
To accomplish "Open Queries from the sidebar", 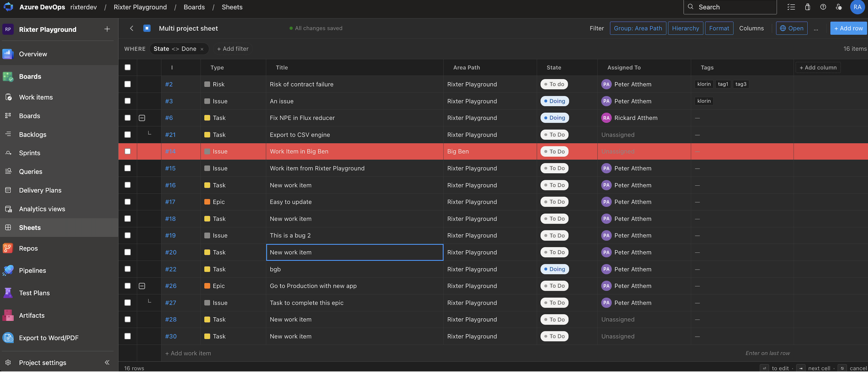I will [31, 171].
